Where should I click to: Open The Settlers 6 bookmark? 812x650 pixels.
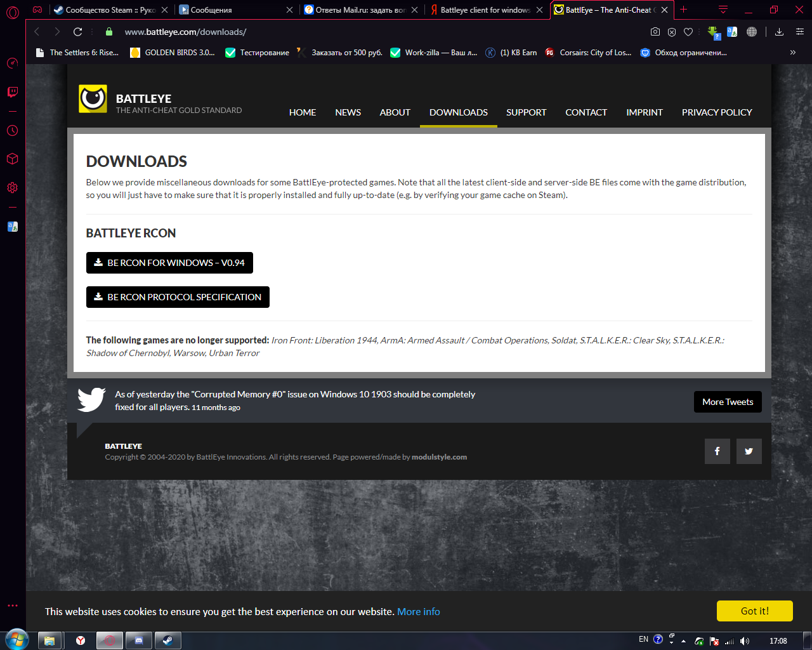[77, 53]
